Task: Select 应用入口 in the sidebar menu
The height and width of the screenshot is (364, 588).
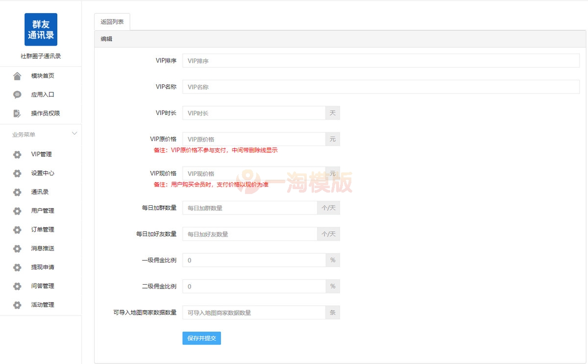Action: (43, 94)
